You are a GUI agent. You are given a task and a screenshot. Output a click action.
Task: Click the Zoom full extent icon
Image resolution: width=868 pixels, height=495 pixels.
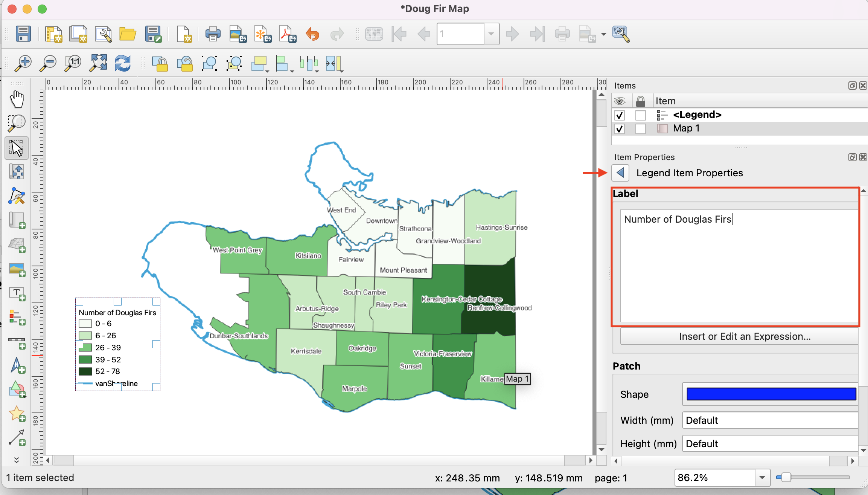click(x=97, y=63)
